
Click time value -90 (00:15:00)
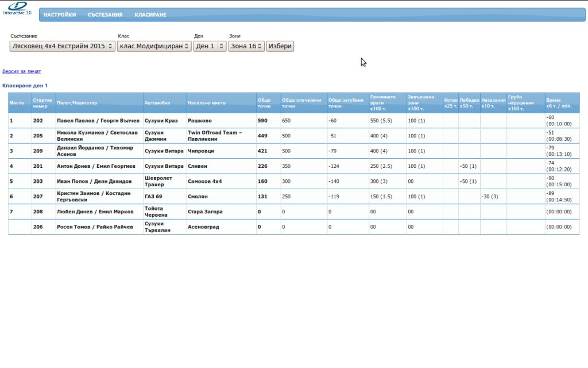559,181
